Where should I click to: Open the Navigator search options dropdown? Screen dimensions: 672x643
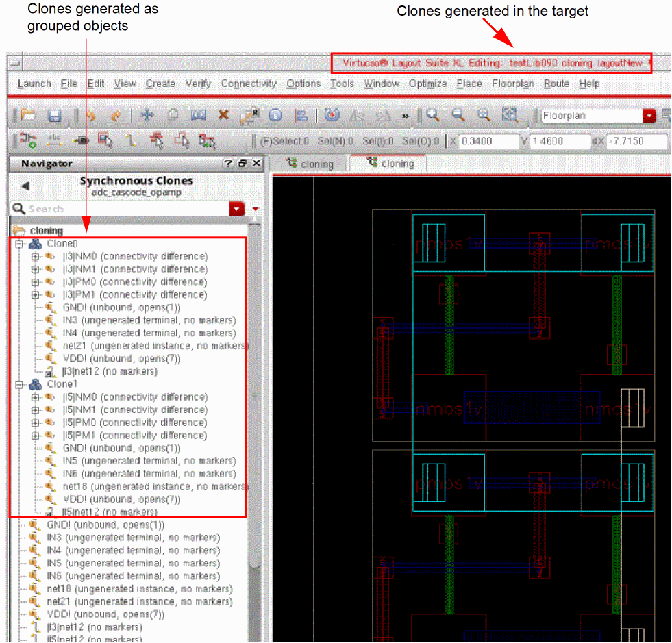237,209
